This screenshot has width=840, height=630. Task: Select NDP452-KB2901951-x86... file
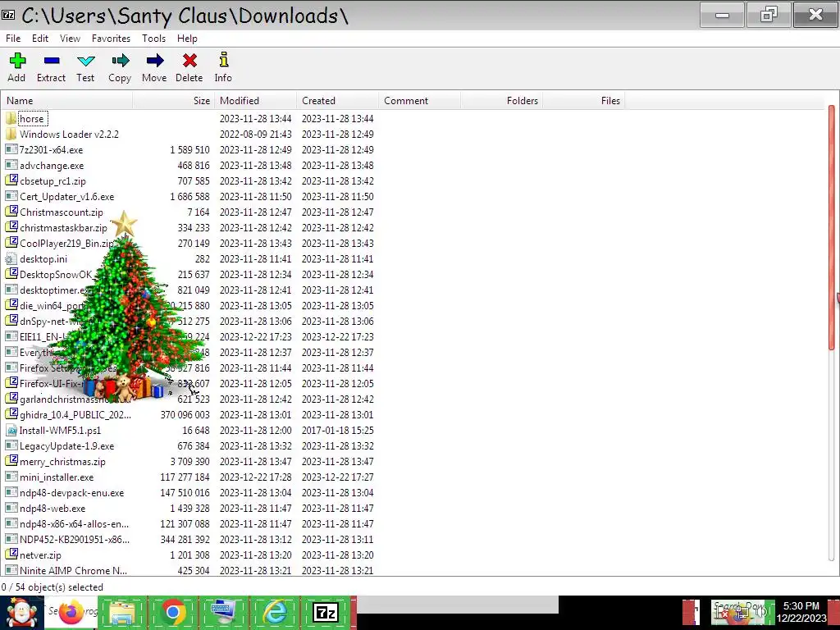(75, 539)
